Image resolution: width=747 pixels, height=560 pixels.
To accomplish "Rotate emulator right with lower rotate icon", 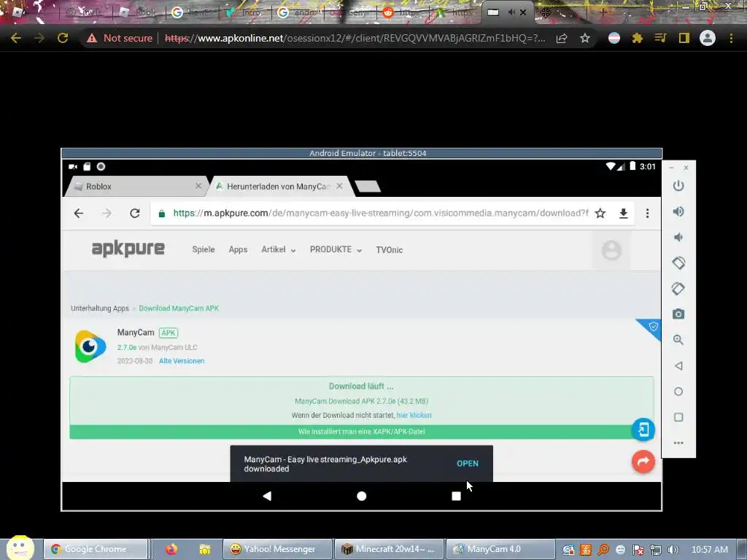I will coord(678,289).
